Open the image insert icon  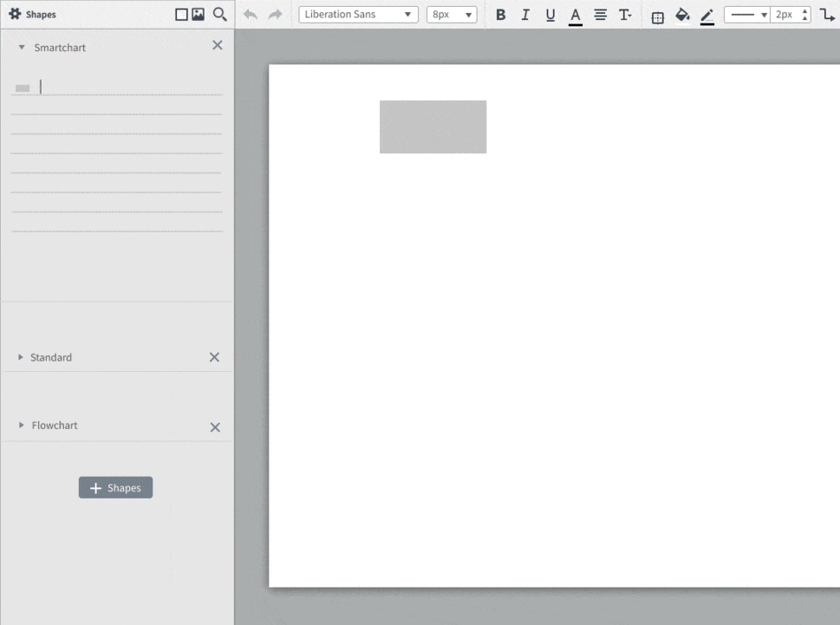pos(199,15)
